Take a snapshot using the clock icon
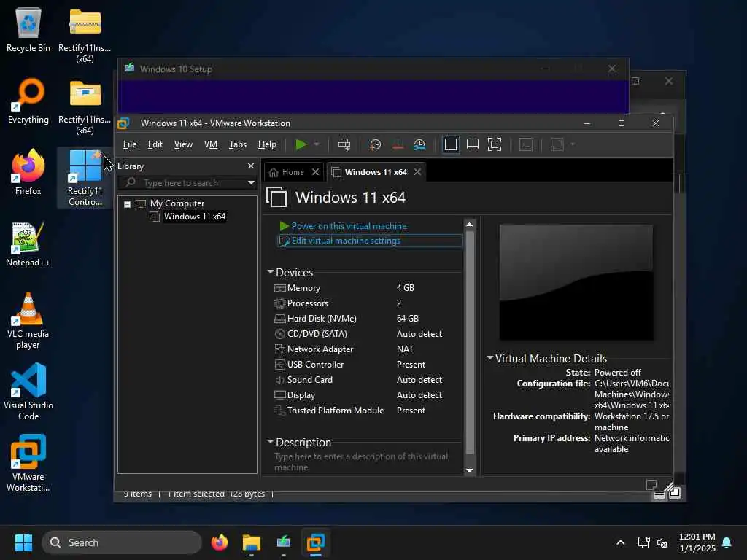Image resolution: width=747 pixels, height=560 pixels. (376, 144)
